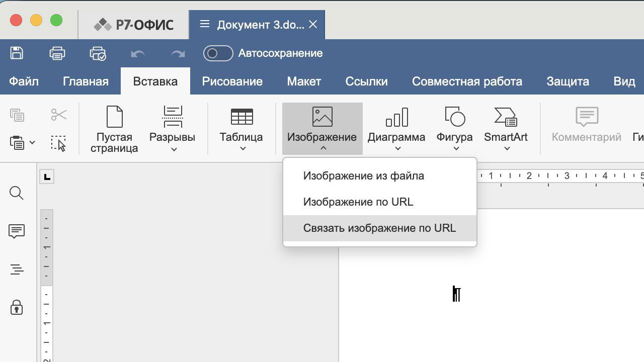Screen dimensions: 644x362
Task: Open the Comments sidebar icon
Action: pyautogui.click(x=17, y=231)
